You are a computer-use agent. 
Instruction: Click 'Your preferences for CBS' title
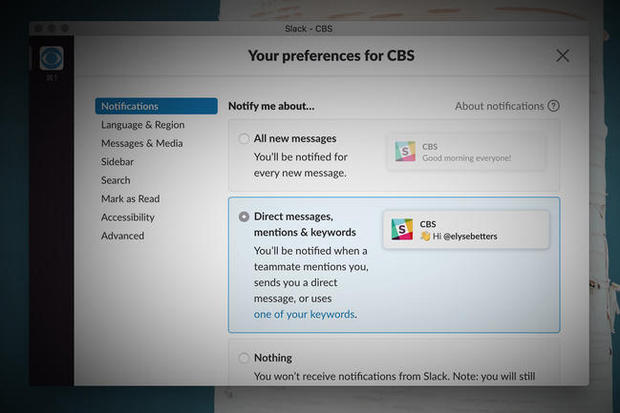(331, 56)
